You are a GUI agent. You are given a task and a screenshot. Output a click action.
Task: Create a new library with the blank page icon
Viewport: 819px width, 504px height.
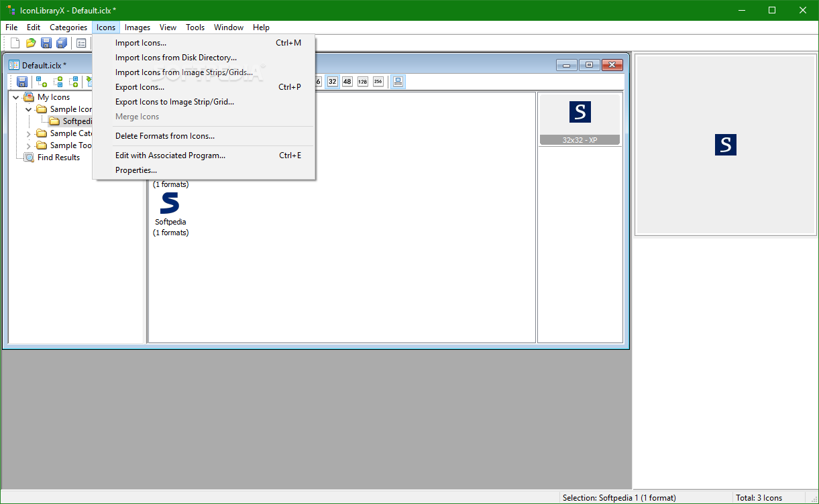coord(15,43)
